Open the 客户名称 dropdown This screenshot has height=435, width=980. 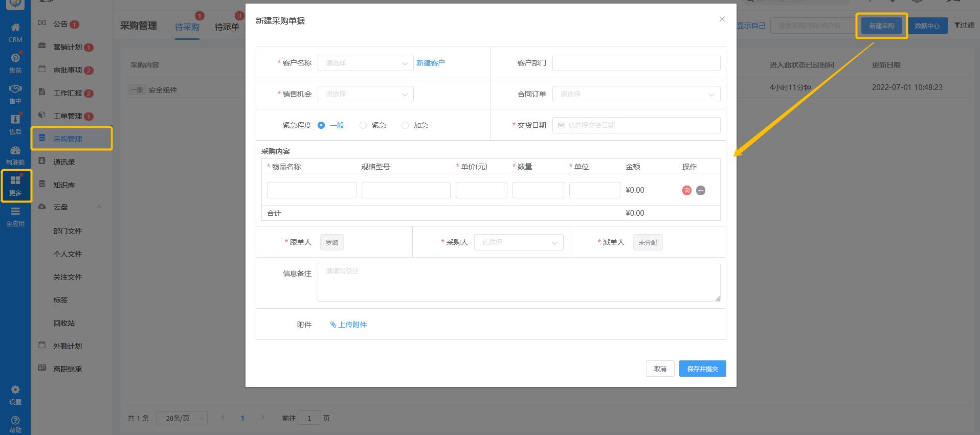[x=366, y=63]
